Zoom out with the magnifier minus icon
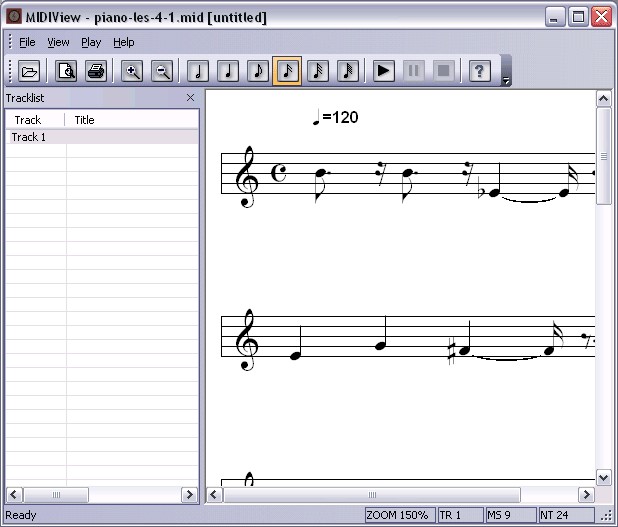Image resolution: width=618 pixels, height=527 pixels. click(162, 71)
